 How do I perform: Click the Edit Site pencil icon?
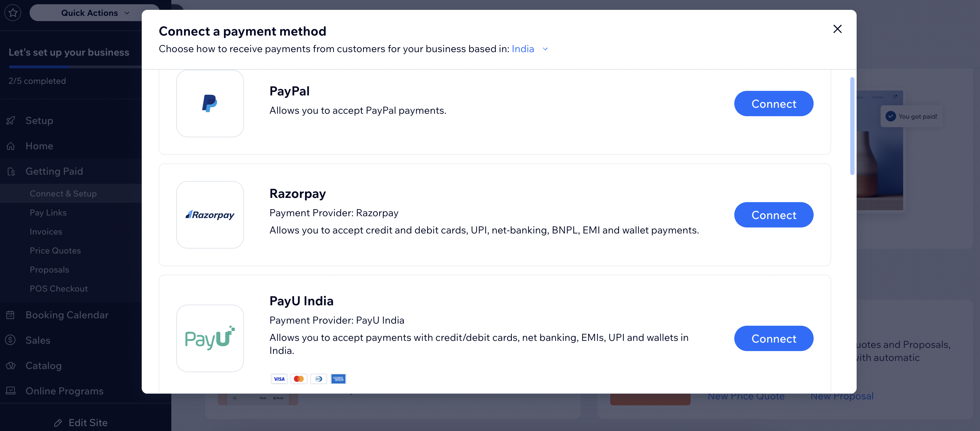click(x=58, y=423)
